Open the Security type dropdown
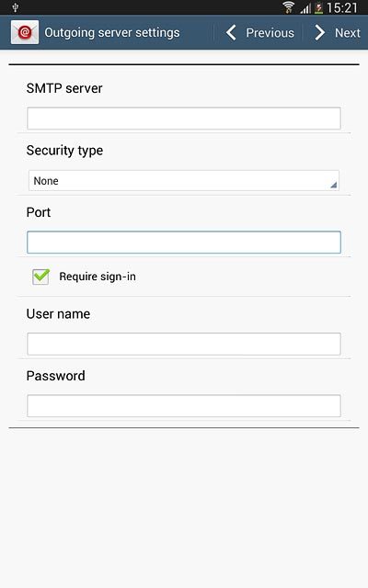The height and width of the screenshot is (588, 368). point(184,181)
